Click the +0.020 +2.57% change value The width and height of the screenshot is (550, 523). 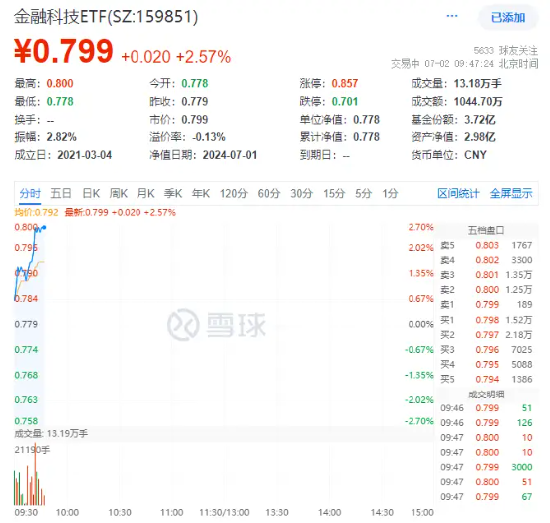[x=176, y=57]
